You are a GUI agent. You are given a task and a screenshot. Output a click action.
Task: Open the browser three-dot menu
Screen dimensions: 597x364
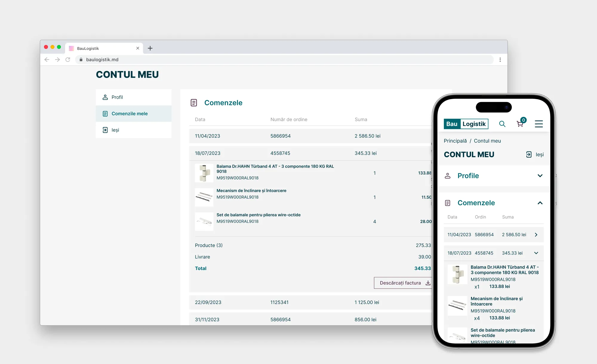(500, 60)
